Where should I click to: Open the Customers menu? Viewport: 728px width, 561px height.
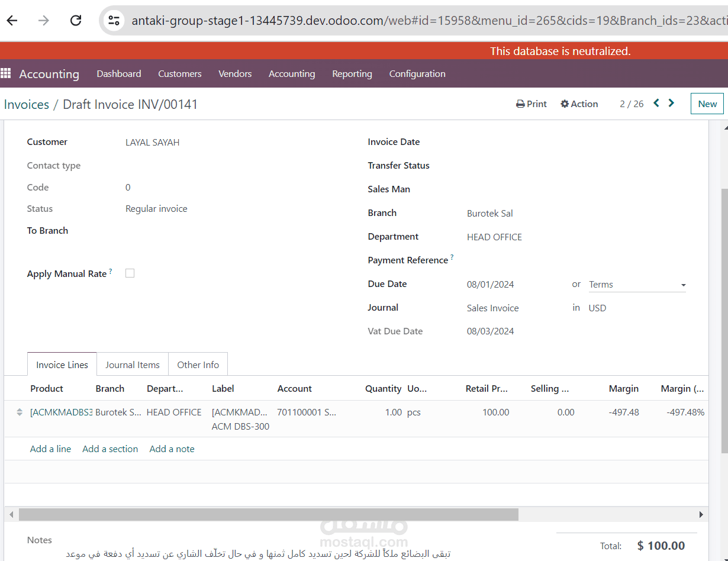(x=180, y=73)
